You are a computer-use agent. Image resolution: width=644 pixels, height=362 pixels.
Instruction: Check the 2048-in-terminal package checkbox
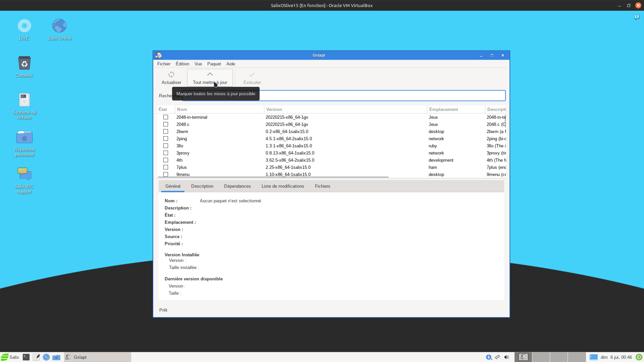[x=166, y=117]
